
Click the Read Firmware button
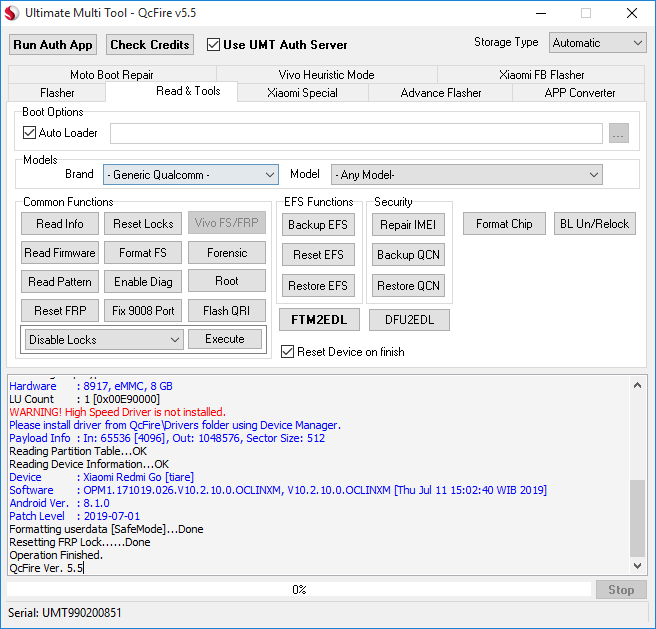pos(60,253)
